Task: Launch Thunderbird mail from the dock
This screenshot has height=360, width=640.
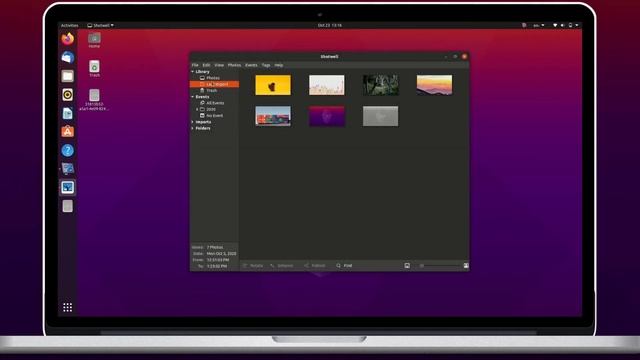Action: click(x=68, y=58)
